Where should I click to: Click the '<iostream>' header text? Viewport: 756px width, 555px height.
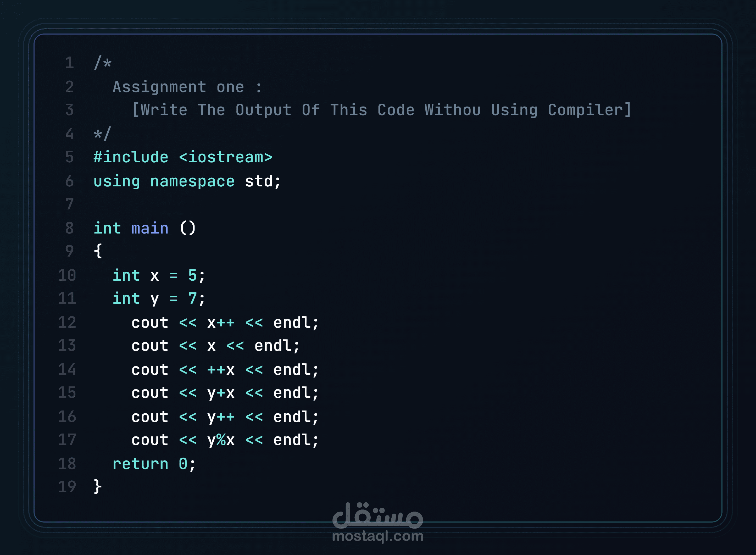[x=225, y=157]
